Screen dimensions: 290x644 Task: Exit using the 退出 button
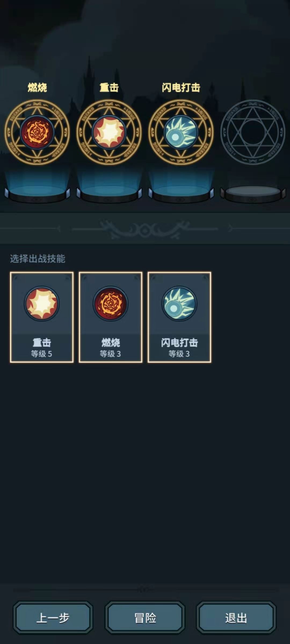236,617
